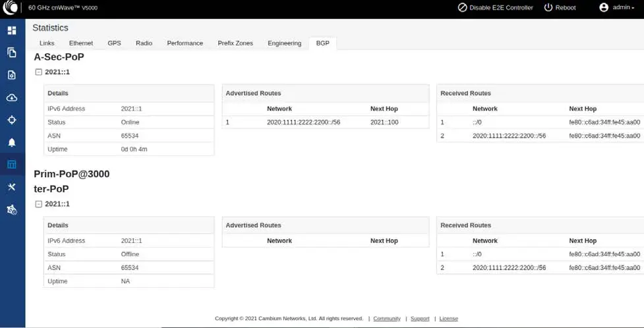Open the notifications bell sidebar icon

coord(12,142)
